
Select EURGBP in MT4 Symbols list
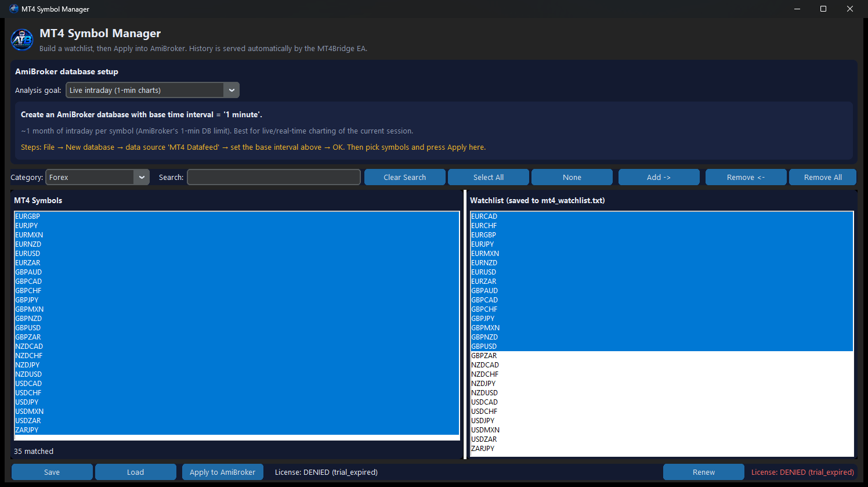click(x=237, y=217)
